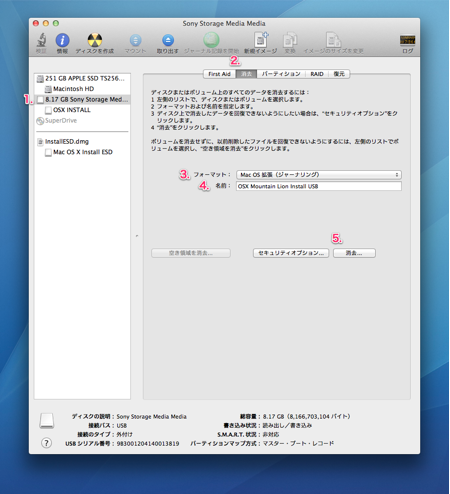Click the Verify microscope icon in the toolbar
The width and height of the screenshot is (450, 494).
(41, 40)
